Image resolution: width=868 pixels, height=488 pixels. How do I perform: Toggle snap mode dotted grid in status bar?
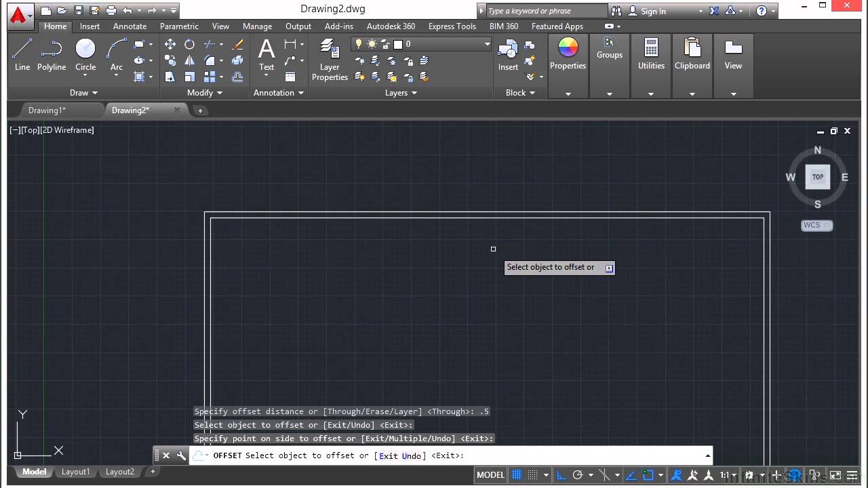click(533, 475)
